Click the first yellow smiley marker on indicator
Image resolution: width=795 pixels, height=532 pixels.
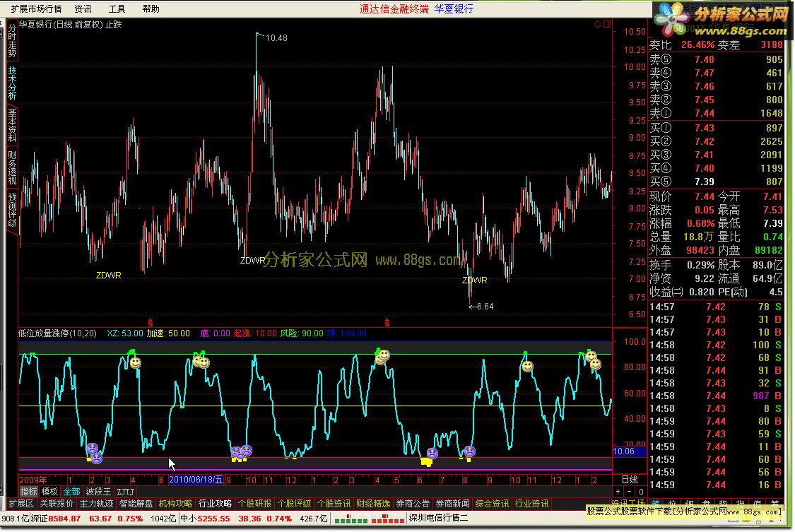pos(135,362)
